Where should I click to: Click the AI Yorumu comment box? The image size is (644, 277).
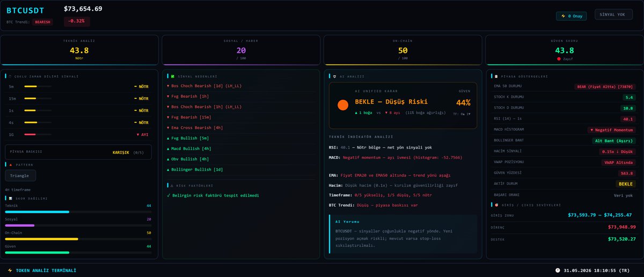tap(403, 234)
